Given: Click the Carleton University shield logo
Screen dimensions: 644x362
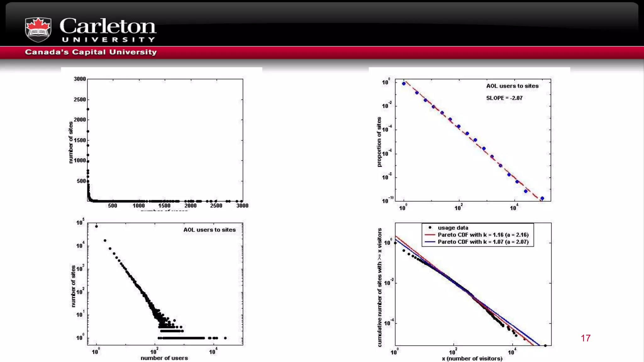Looking at the screenshot, I should pyautogui.click(x=38, y=30).
